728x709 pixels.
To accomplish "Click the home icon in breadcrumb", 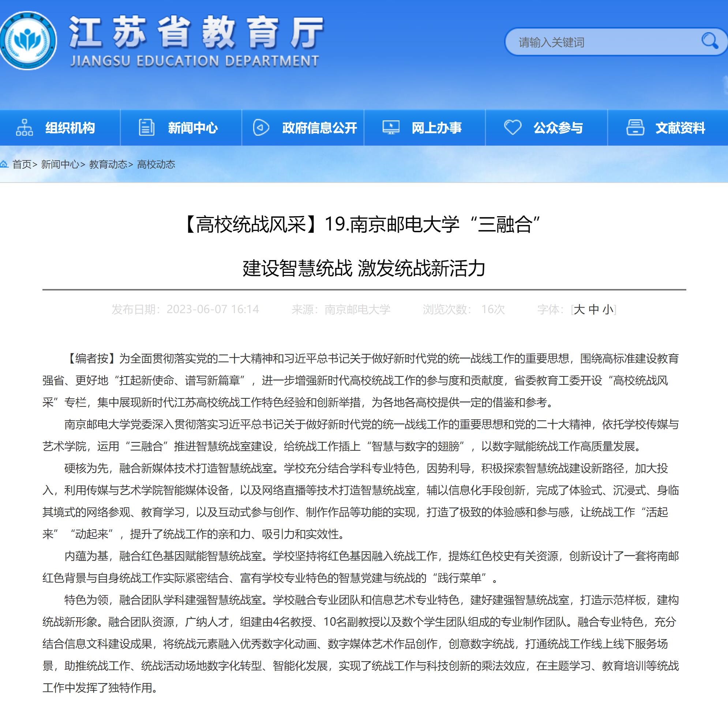I will [x=4, y=164].
